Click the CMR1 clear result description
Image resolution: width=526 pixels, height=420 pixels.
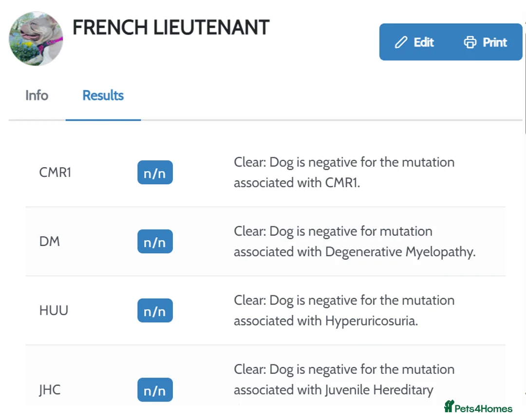[x=344, y=172]
